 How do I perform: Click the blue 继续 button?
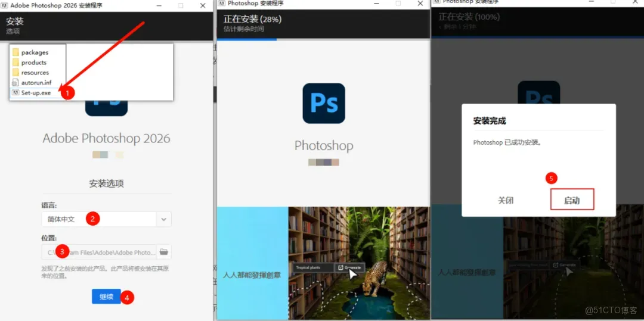pyautogui.click(x=106, y=297)
